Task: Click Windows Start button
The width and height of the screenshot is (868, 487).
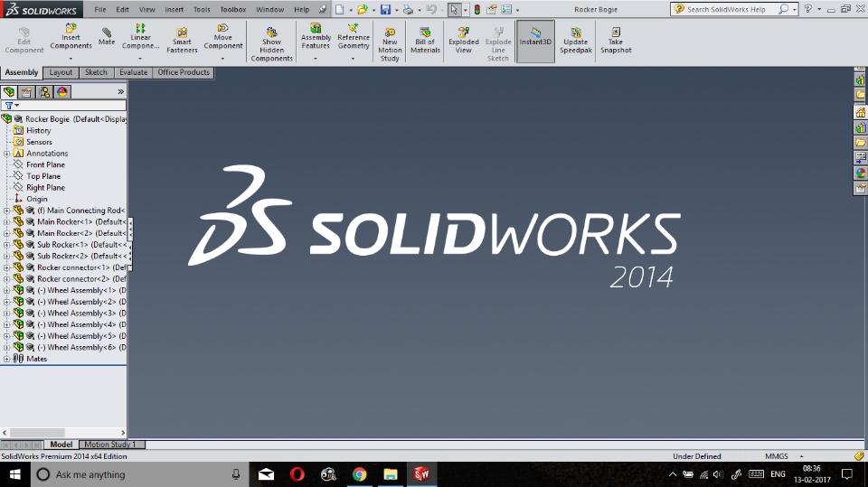Action: [x=15, y=474]
